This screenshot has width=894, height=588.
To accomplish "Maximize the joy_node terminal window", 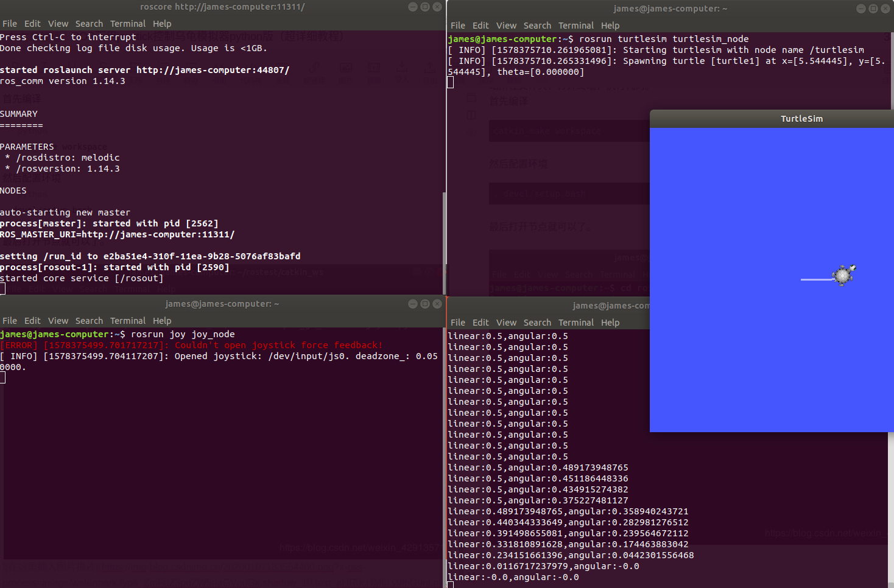I will (x=425, y=304).
